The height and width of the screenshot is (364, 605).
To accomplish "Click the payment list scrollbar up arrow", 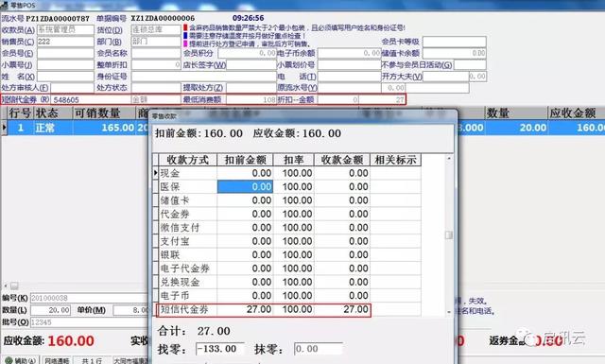I will click(x=448, y=158).
